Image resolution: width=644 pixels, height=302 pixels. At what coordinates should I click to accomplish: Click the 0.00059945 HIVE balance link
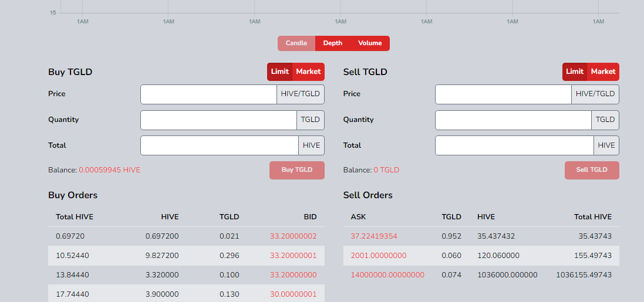(x=109, y=170)
